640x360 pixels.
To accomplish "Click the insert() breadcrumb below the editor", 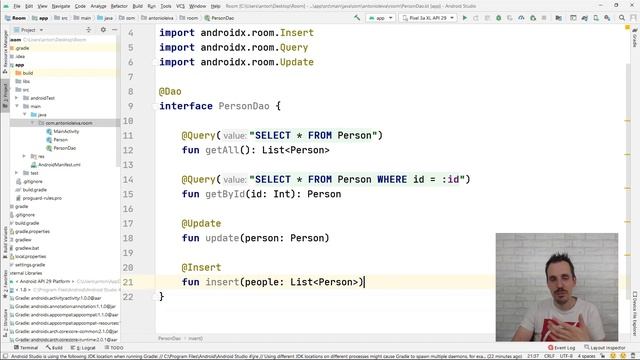I will pyautogui.click(x=196, y=338).
